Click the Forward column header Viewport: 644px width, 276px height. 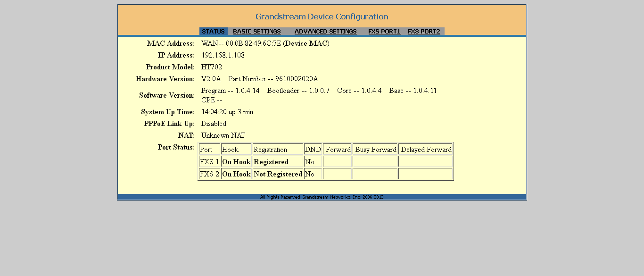338,150
